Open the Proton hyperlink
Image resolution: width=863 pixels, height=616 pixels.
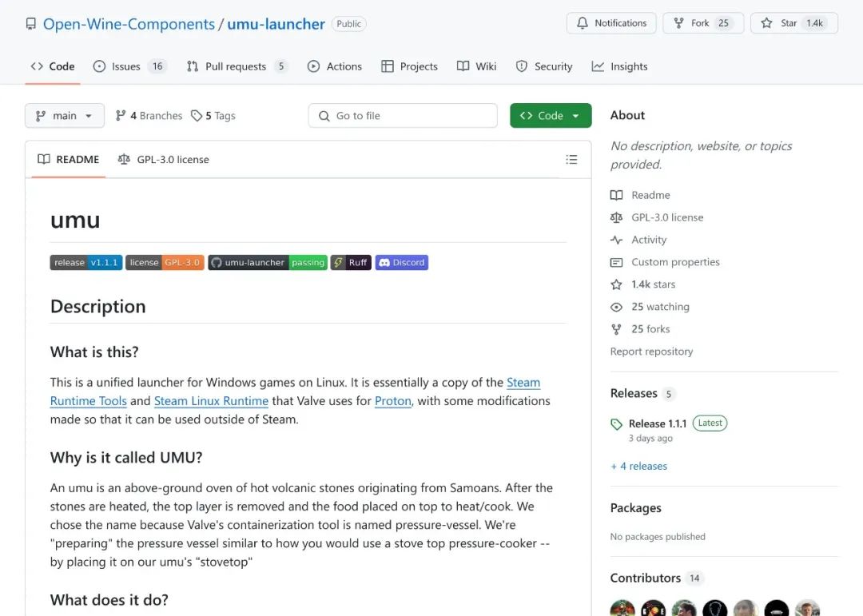point(392,401)
